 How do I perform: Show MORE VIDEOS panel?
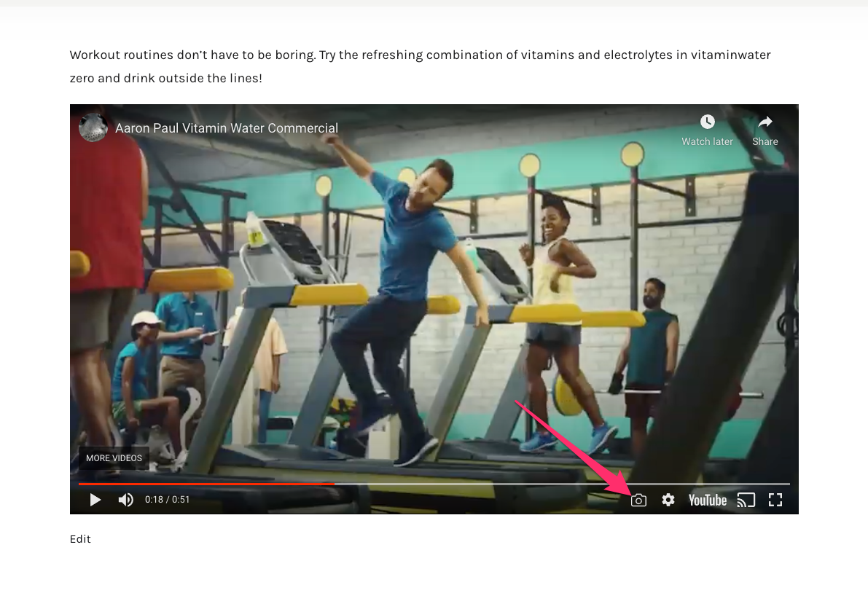114,458
